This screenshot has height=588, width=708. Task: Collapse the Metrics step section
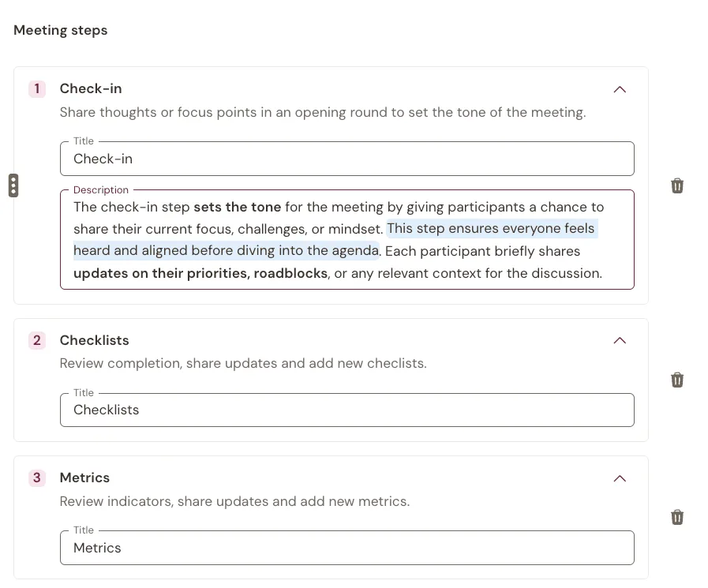pos(620,478)
